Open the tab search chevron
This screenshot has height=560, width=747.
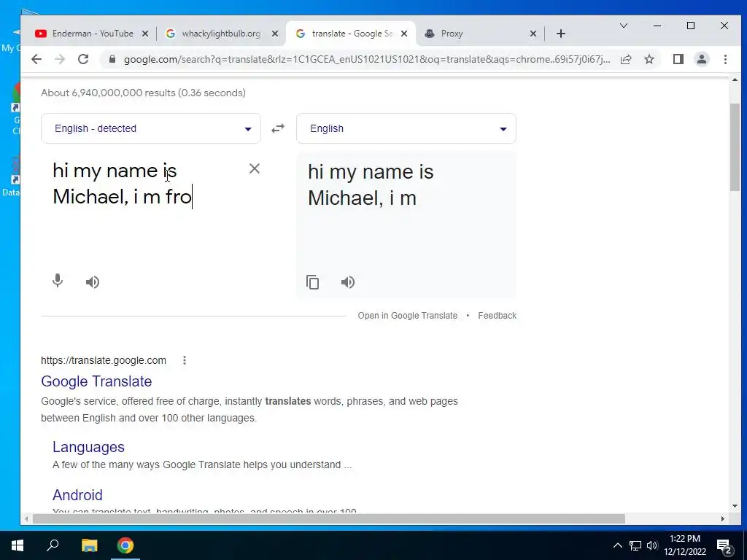pos(623,26)
